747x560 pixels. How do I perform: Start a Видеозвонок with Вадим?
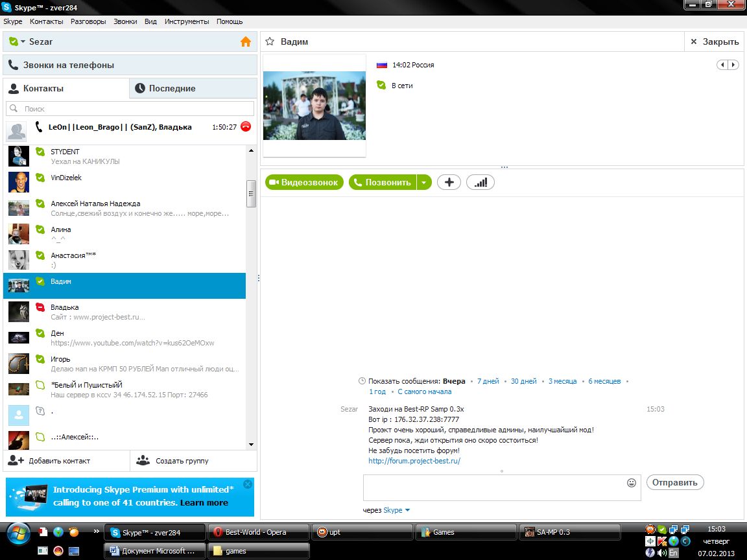click(x=304, y=182)
